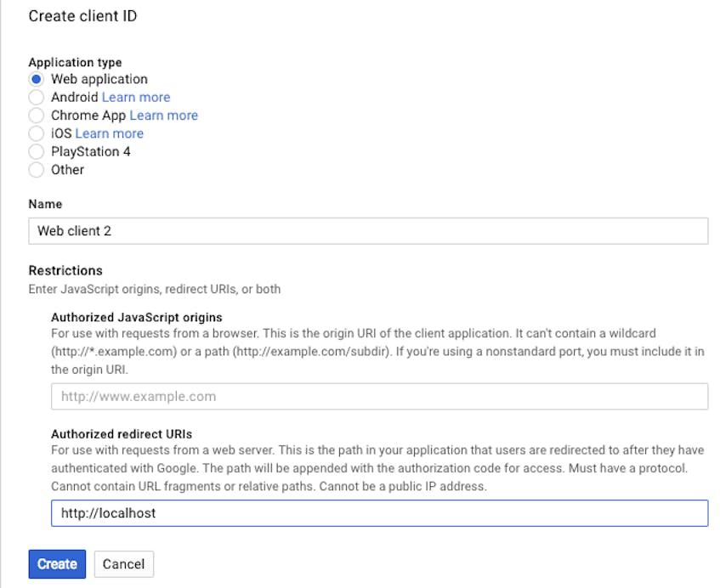
Task: Click the Cancel button
Action: coord(123,563)
